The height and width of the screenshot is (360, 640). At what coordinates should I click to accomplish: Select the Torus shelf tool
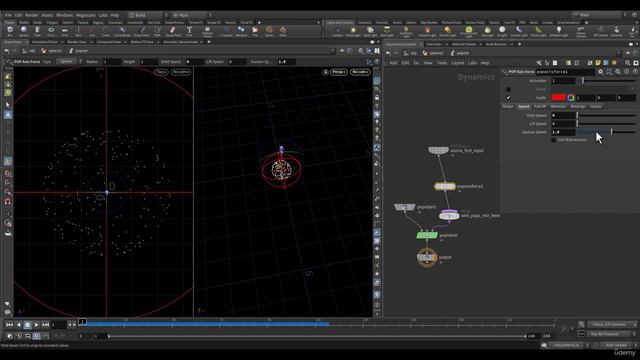point(51,31)
